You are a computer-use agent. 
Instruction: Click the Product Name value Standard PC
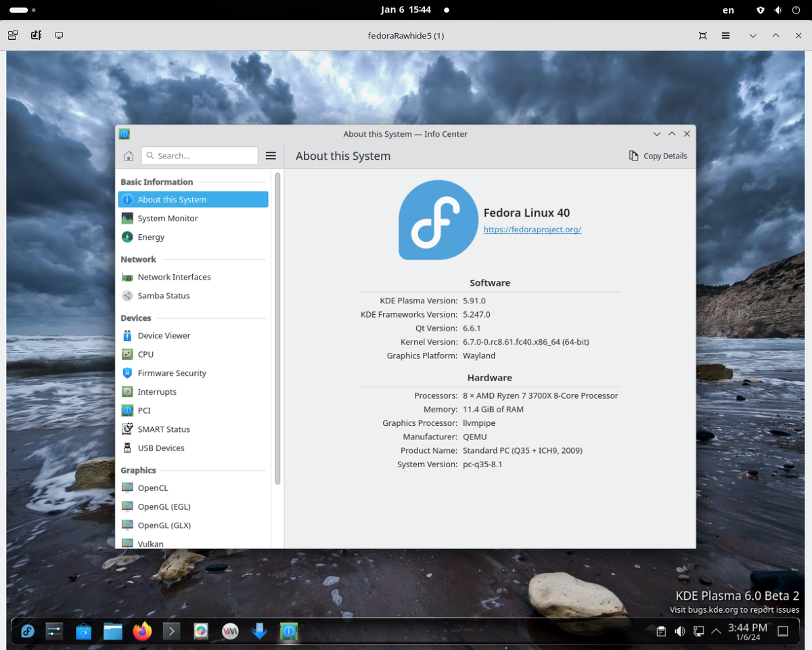522,450
